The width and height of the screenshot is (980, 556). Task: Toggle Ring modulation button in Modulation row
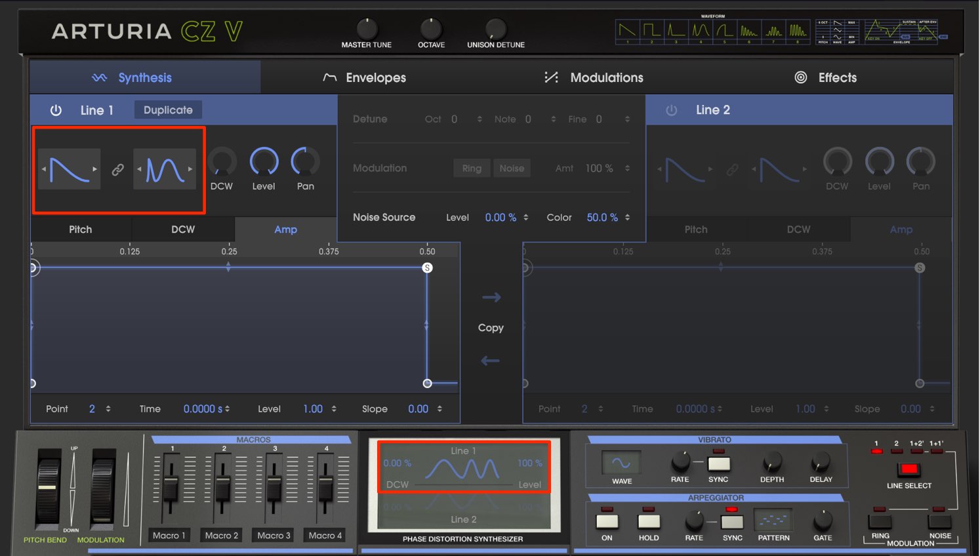click(472, 169)
